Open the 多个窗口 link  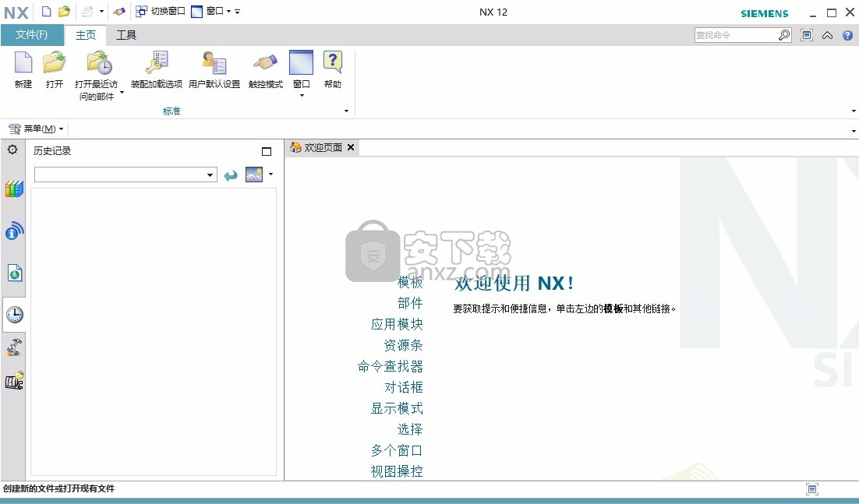click(x=397, y=451)
